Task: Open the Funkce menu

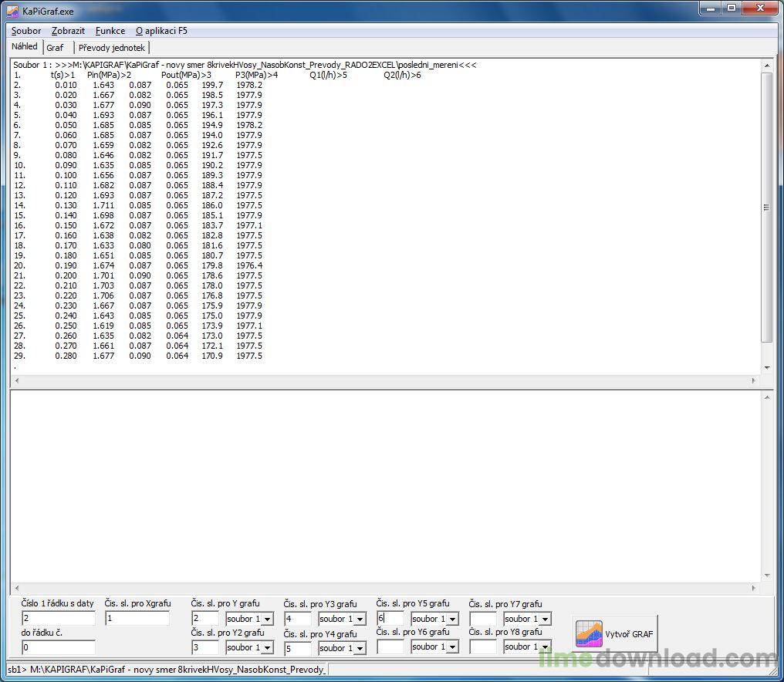Action: (x=110, y=31)
